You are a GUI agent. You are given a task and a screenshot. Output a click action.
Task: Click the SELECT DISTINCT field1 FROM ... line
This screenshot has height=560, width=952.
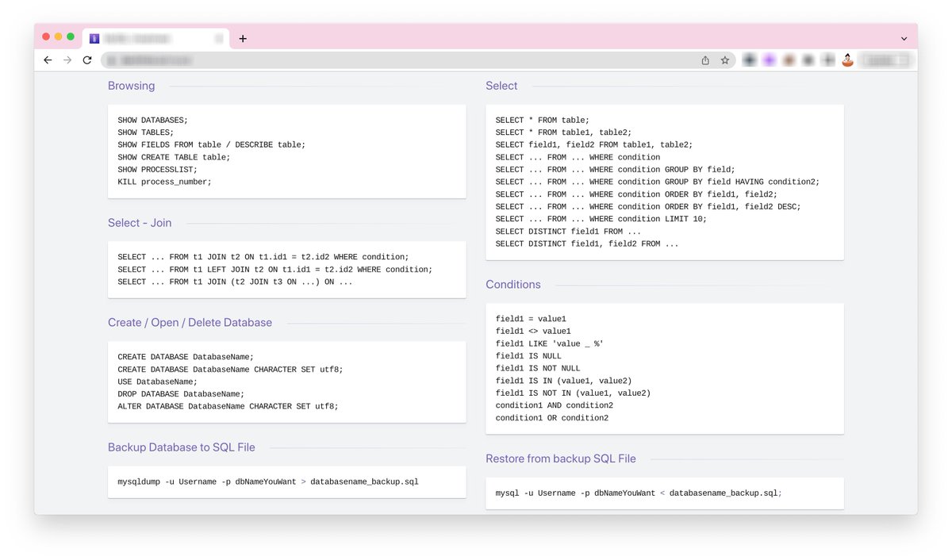point(568,232)
